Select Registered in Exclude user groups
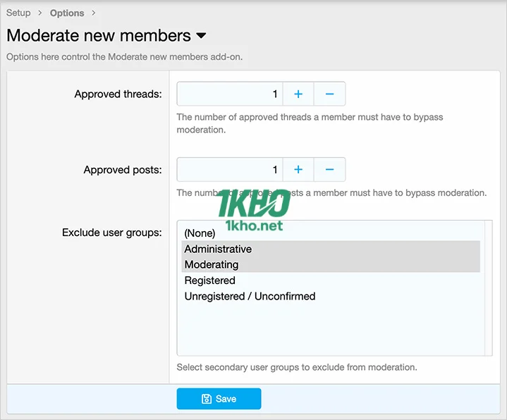Image resolution: width=507 pixels, height=420 pixels. pyautogui.click(x=209, y=280)
